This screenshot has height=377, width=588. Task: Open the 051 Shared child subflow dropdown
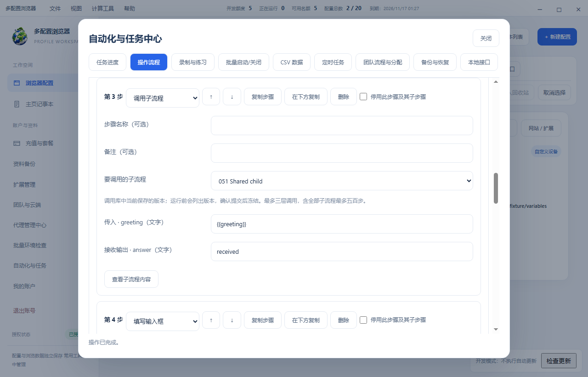click(342, 181)
